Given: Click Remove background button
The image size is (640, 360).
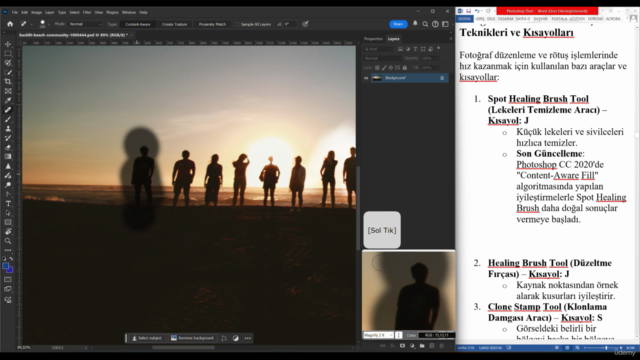Looking at the screenshot, I should pos(192,338).
